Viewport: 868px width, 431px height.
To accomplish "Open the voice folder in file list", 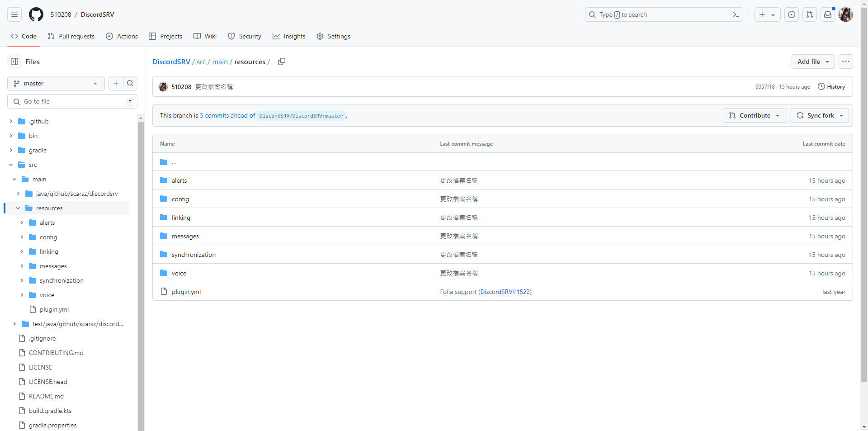I will pos(179,273).
